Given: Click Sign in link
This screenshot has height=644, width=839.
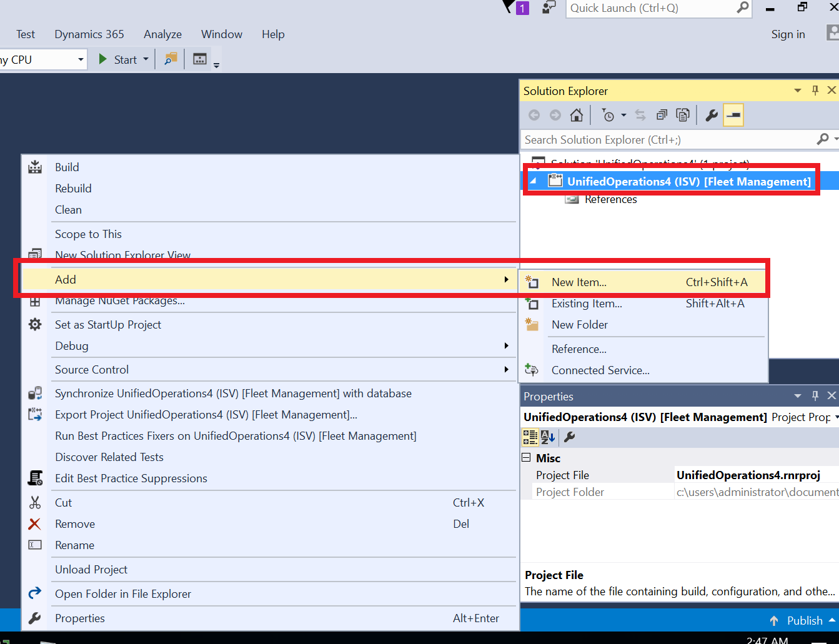Looking at the screenshot, I should point(788,34).
